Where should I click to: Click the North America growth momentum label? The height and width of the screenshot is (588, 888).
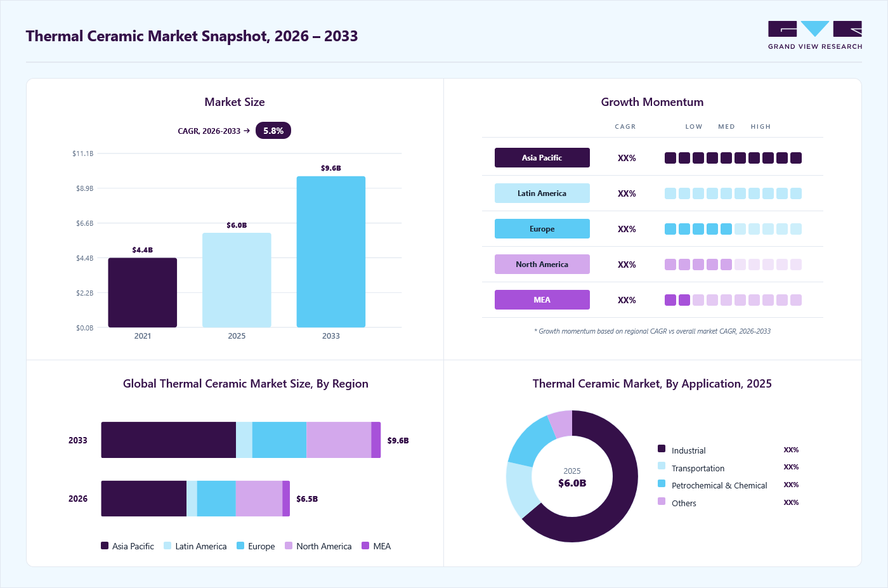coord(542,265)
